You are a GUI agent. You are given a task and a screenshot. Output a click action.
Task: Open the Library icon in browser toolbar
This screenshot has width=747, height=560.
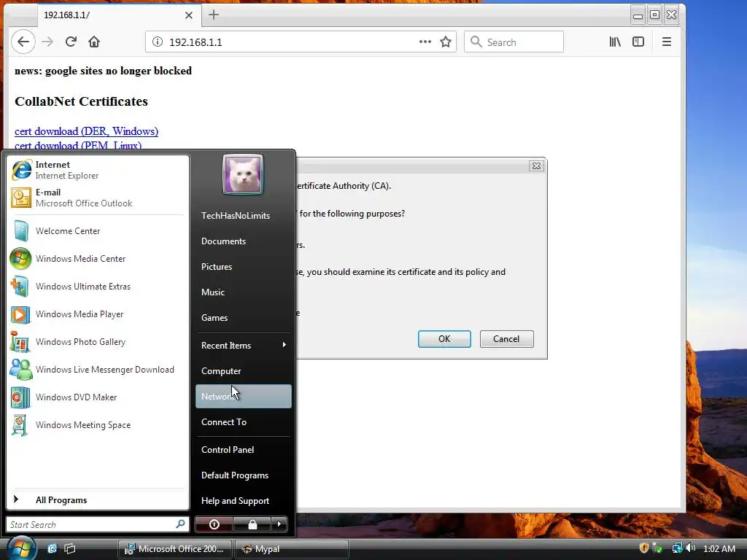point(614,42)
